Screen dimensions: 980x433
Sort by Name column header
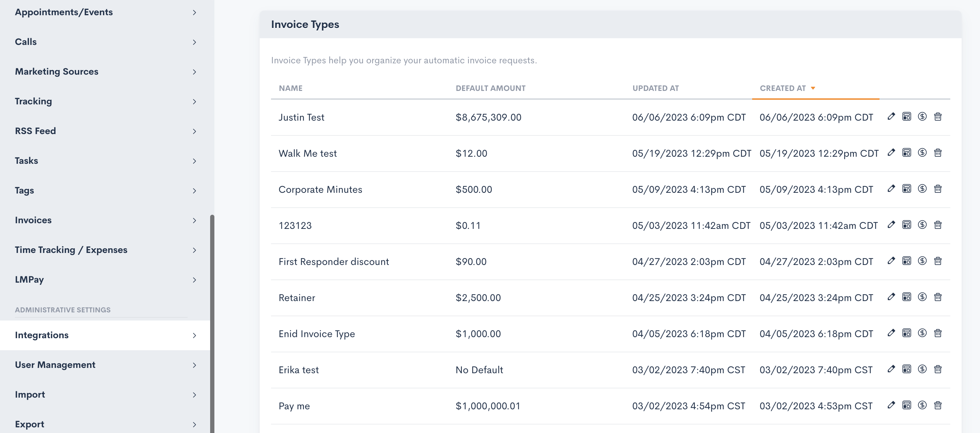[x=291, y=88]
